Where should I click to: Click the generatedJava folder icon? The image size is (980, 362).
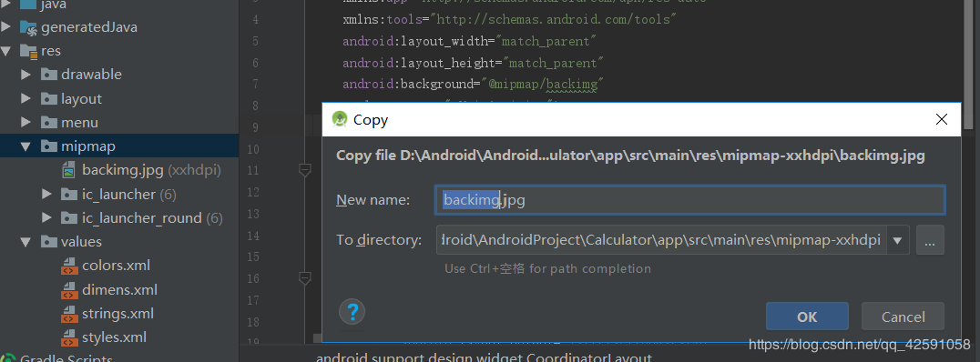coord(29,27)
